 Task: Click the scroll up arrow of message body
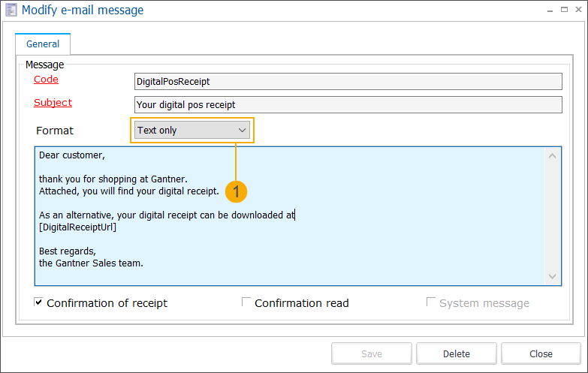(552, 155)
